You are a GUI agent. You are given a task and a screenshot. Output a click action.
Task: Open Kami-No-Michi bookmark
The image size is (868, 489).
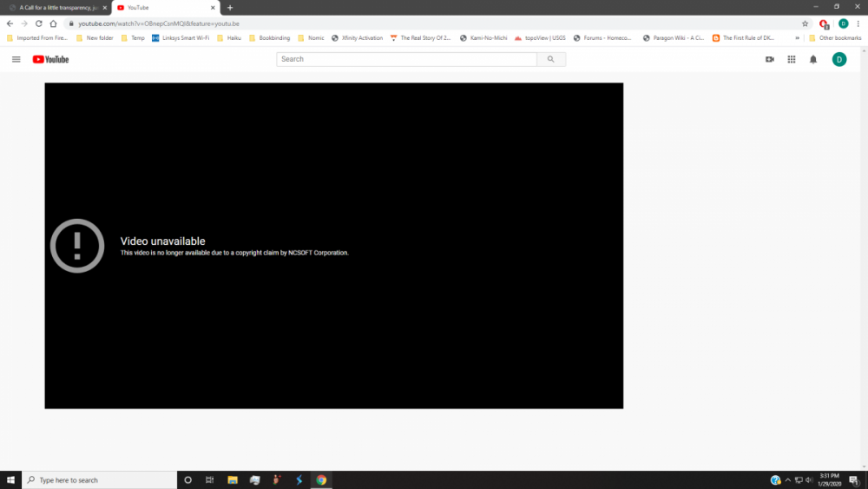483,38
